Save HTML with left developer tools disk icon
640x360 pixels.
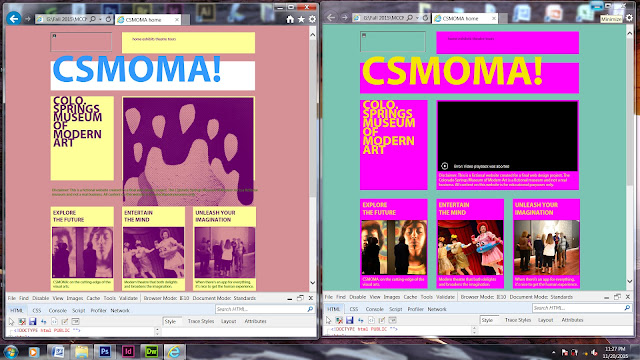tap(33, 321)
